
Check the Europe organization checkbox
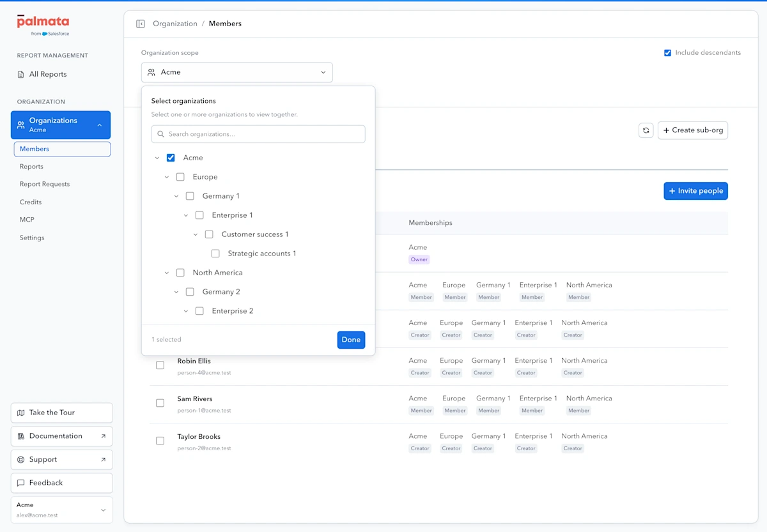[x=180, y=177]
